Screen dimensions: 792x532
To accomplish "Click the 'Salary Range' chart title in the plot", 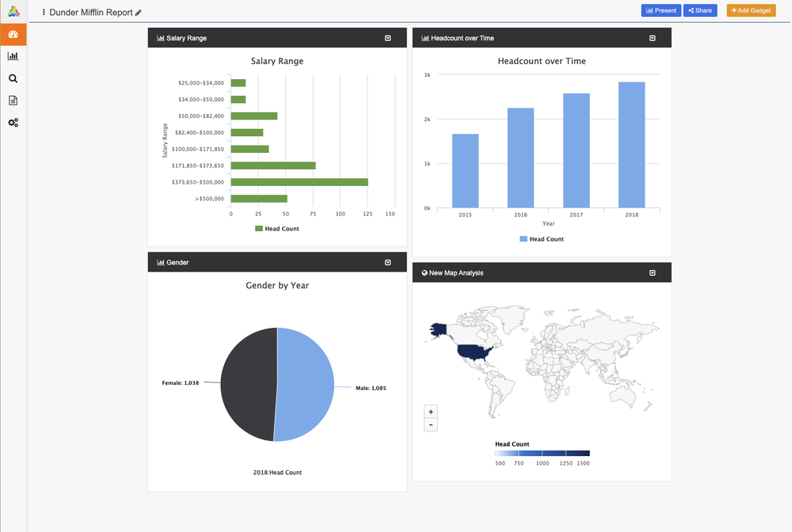I will click(277, 61).
